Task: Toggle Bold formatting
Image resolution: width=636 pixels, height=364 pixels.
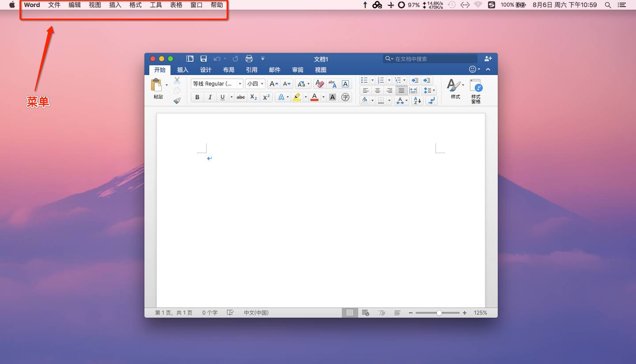Action: click(197, 97)
